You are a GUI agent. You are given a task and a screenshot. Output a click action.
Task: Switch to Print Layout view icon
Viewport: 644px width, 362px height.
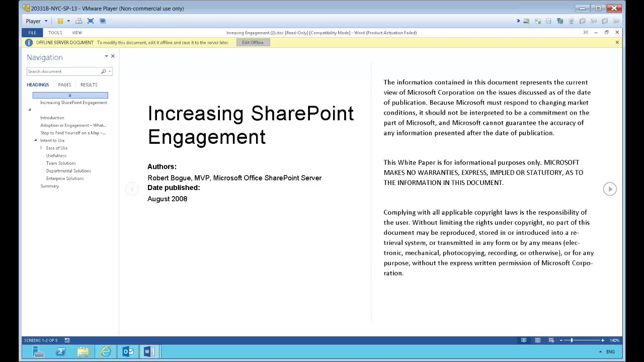point(537,340)
